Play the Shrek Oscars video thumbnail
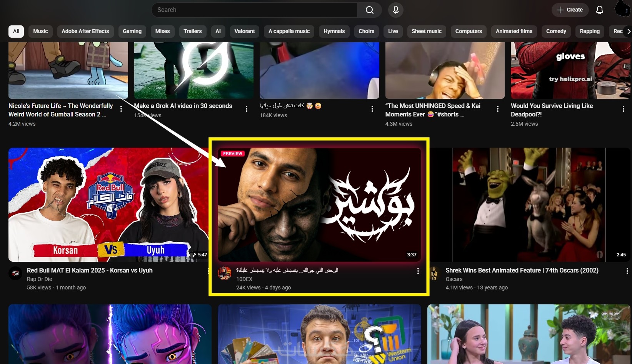 pos(529,205)
